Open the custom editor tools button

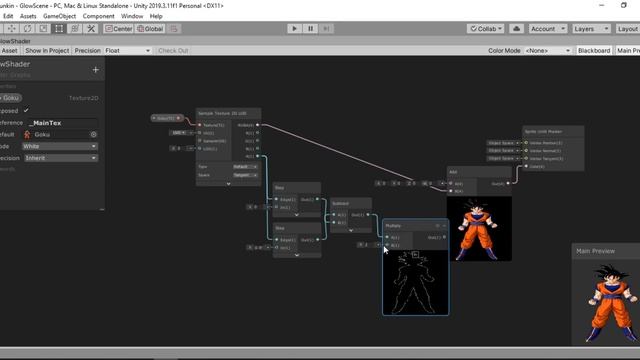click(x=91, y=29)
